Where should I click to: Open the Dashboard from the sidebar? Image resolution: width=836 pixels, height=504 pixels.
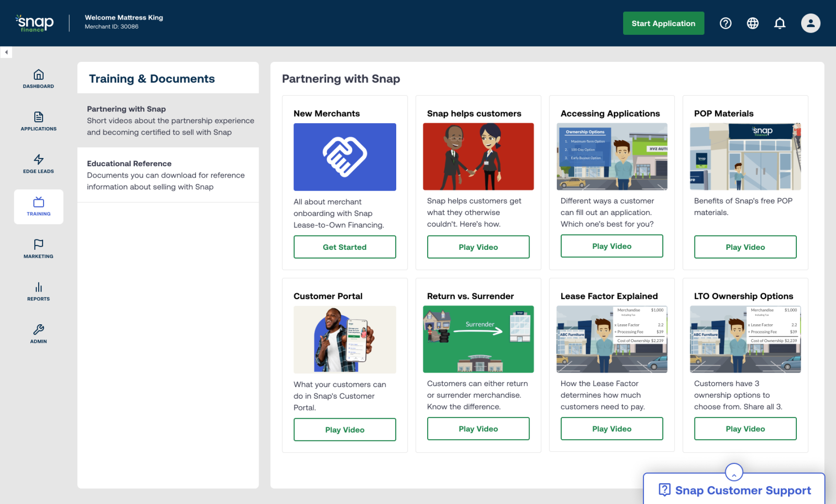[x=38, y=79]
